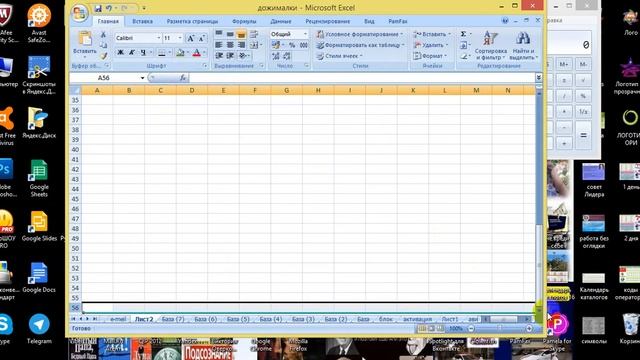Screen dimensions: 640x360
Task: Cut selection with the scissors icon
Action: [x=103, y=35]
